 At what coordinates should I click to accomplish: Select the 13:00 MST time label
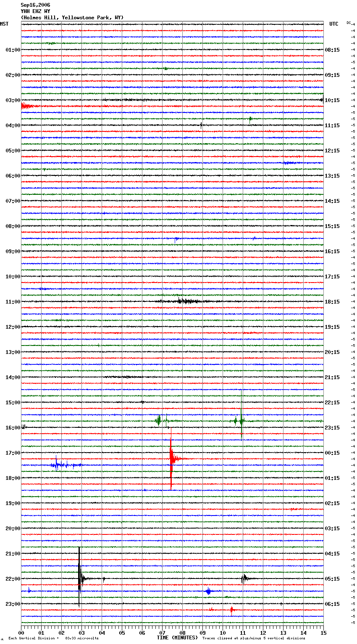click(13, 352)
